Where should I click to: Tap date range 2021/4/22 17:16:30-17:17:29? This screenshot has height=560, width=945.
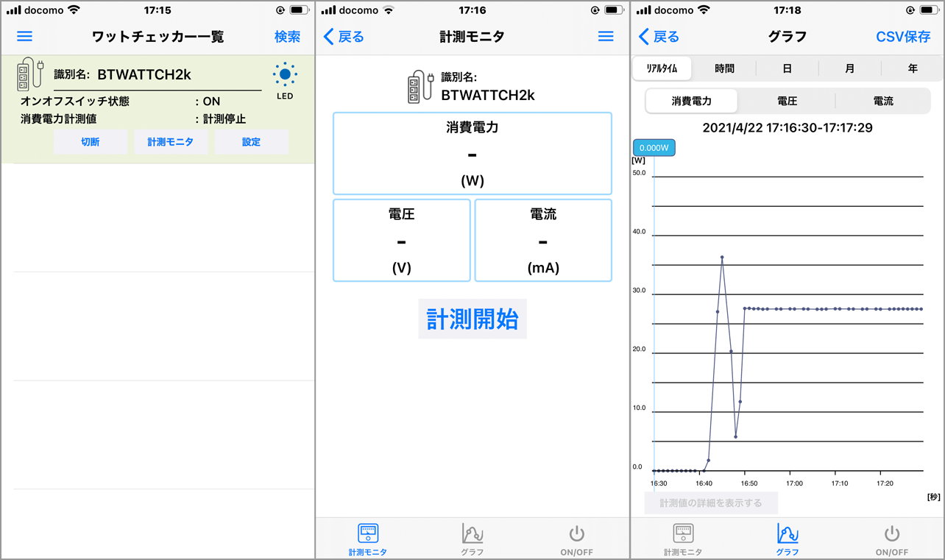[788, 127]
